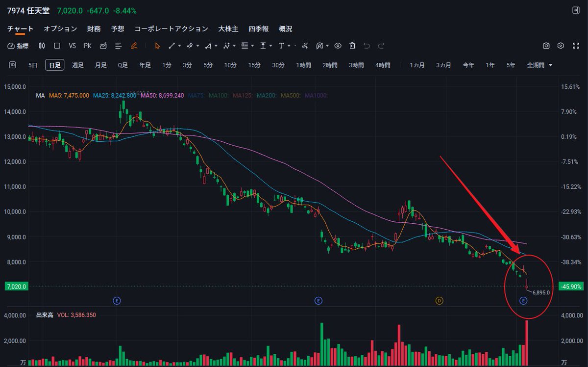The width and height of the screenshot is (588, 367).
Task: Select the angle shape drawing tool
Action: click(x=208, y=46)
